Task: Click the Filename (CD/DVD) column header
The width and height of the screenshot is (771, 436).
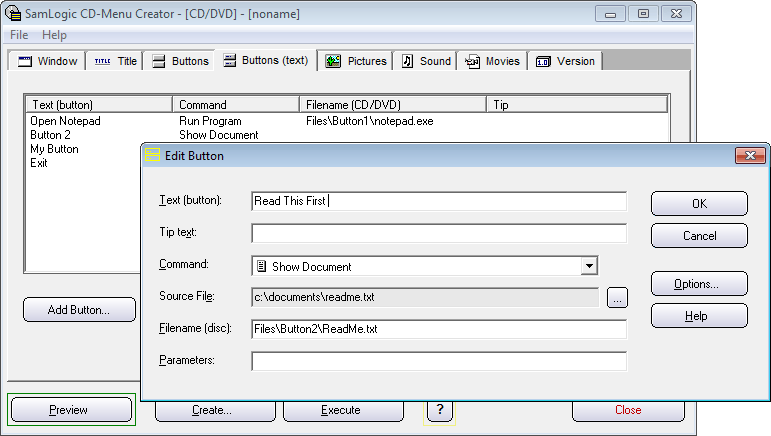Action: click(x=393, y=105)
